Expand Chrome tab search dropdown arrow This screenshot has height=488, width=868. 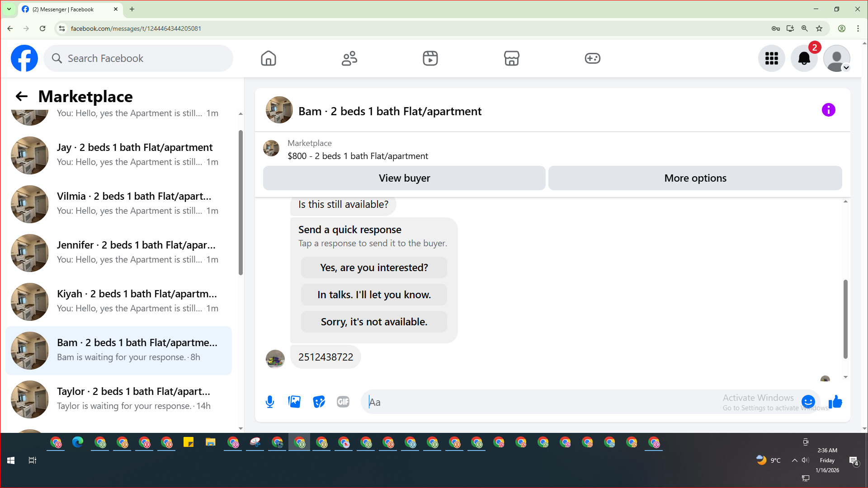click(x=9, y=9)
